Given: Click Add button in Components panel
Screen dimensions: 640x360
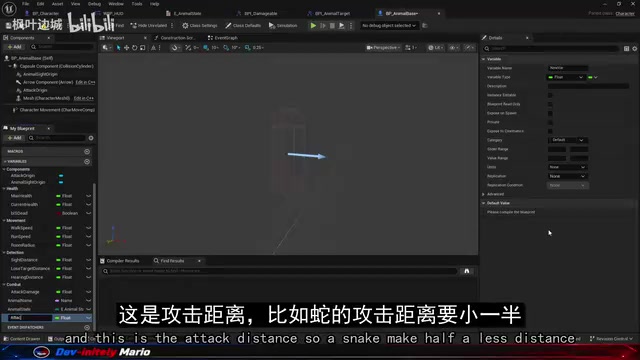Looking at the screenshot, I should coord(14,47).
